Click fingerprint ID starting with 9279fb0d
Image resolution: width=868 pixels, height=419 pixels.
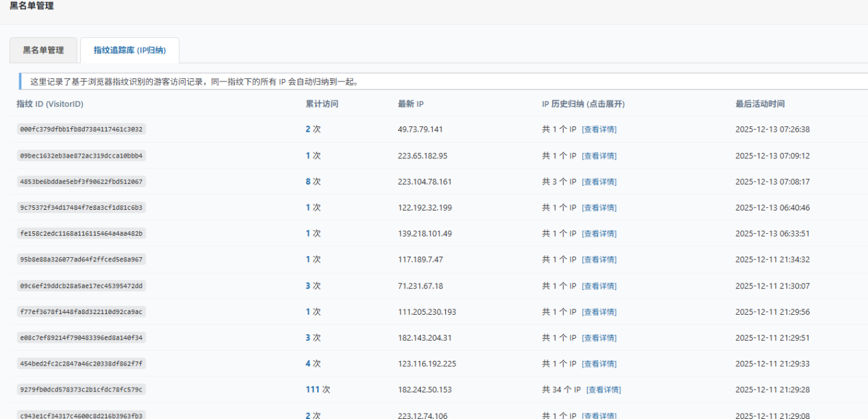coord(81,390)
